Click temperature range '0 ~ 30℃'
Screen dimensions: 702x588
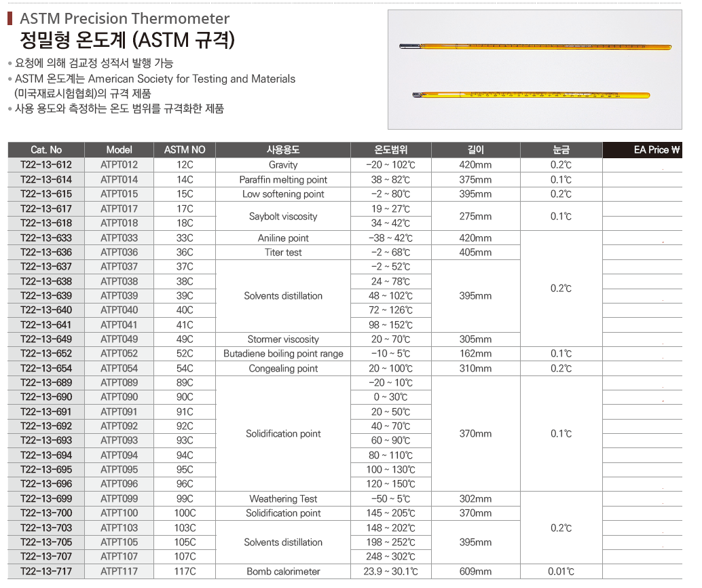pos(391,397)
